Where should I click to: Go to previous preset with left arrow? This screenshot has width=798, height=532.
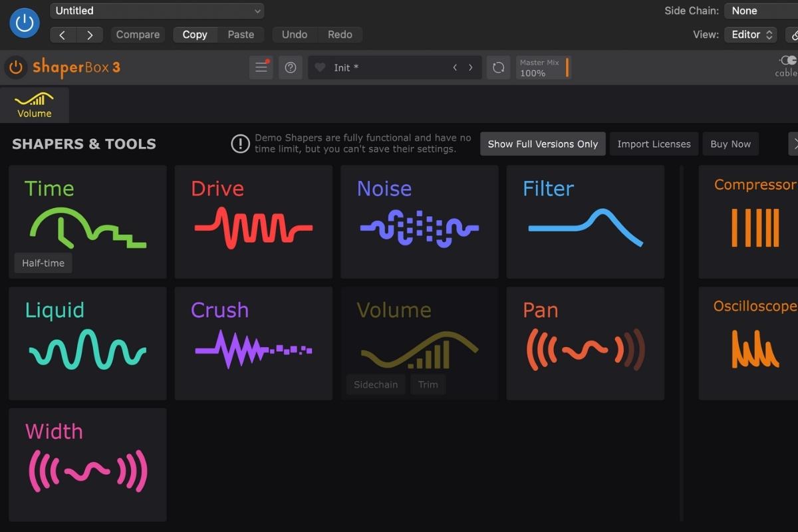coord(63,35)
